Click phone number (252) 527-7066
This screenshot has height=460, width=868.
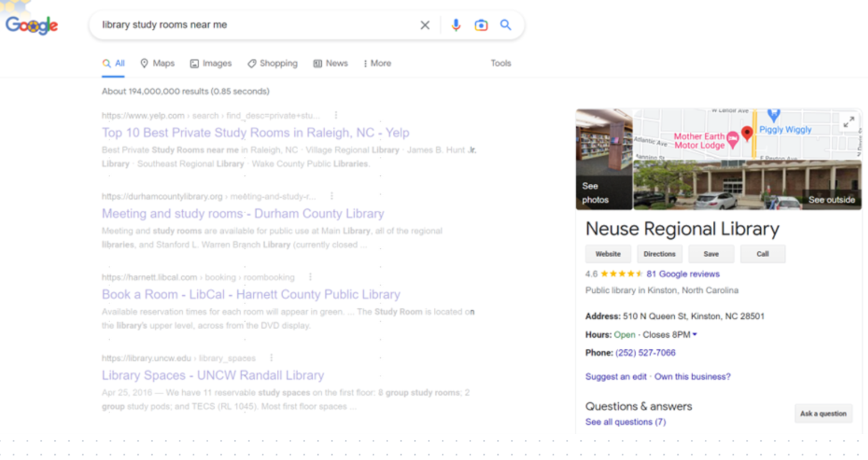[x=645, y=353]
